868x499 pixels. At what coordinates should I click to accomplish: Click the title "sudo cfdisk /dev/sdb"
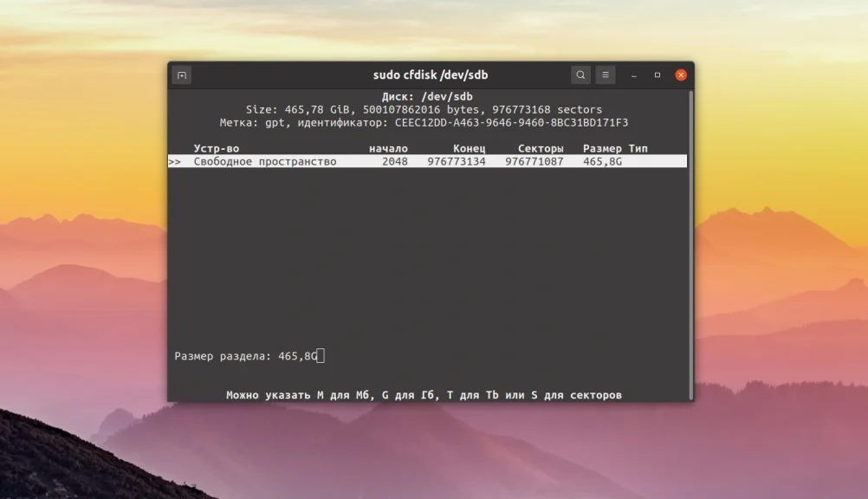431,75
